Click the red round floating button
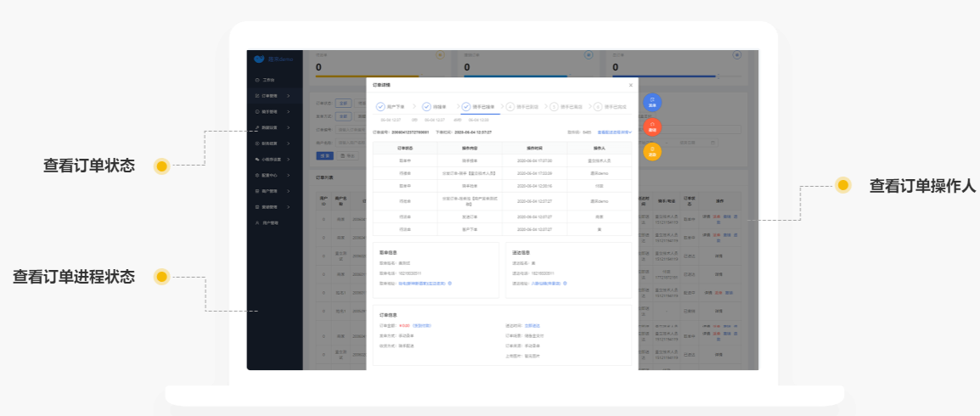Image resolution: width=980 pixels, height=416 pixels. [652, 126]
